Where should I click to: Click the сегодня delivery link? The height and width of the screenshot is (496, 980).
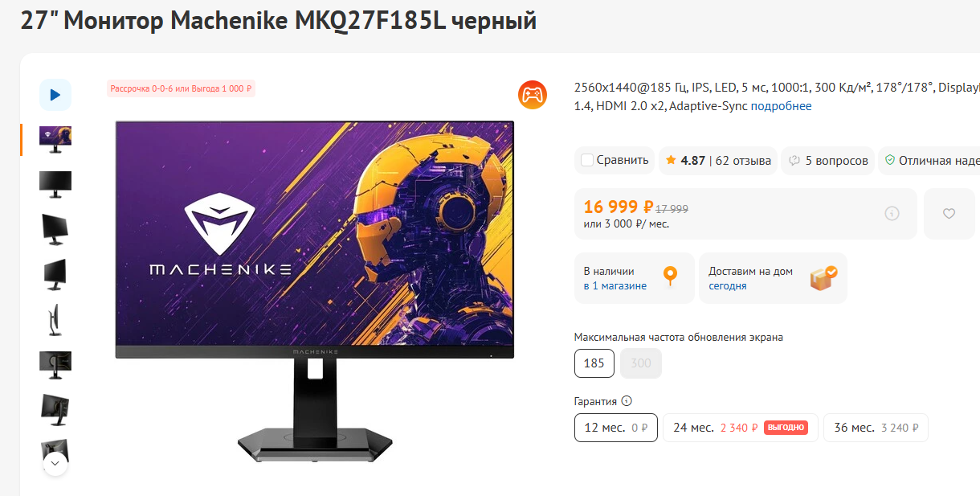point(728,285)
